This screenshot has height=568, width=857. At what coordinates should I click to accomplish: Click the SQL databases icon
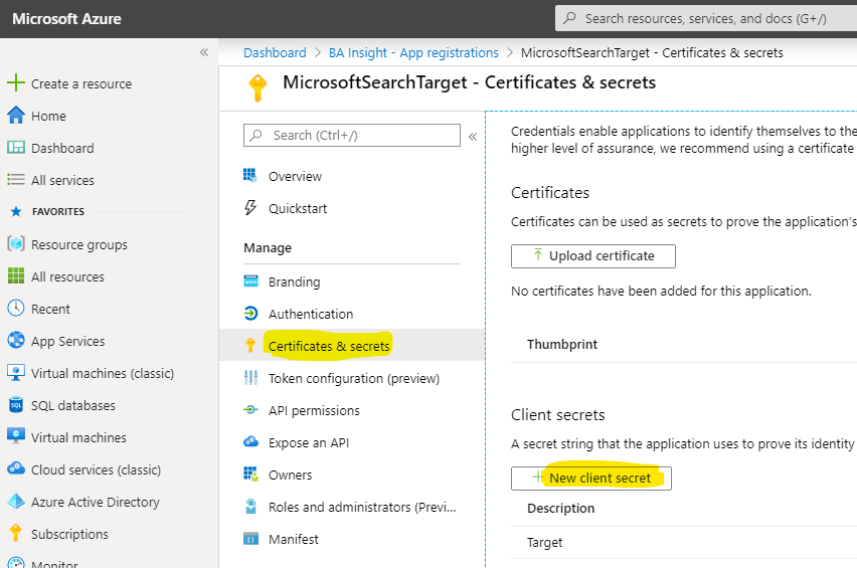click(x=15, y=405)
